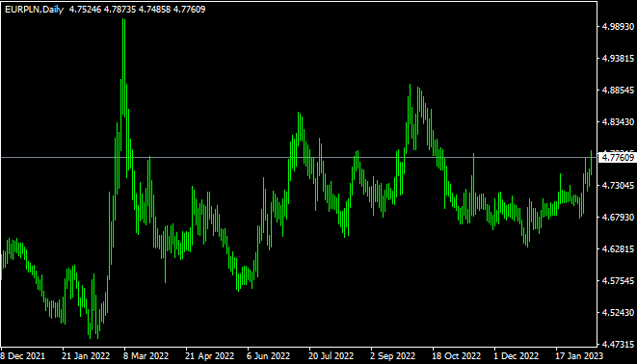Click the 4.98930 price axis label
The width and height of the screenshot is (637, 364).
(618, 27)
